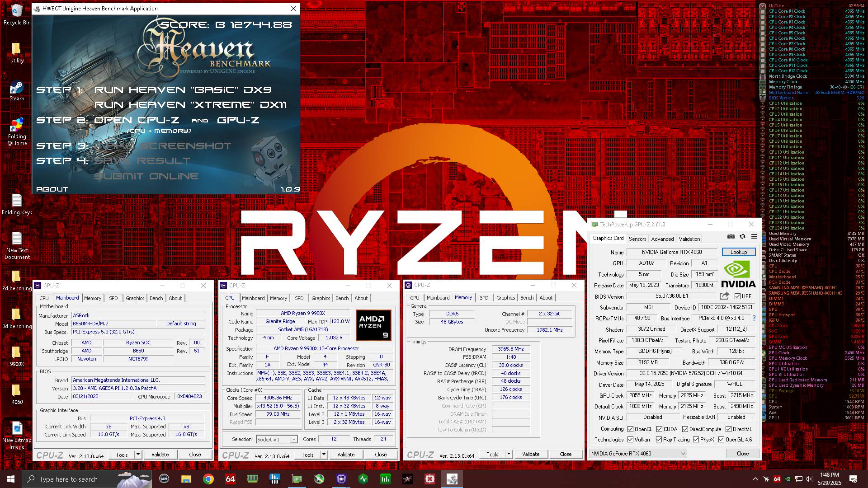Open the utility folder on desktop
This screenshot has width=868, height=488.
click(x=17, y=53)
